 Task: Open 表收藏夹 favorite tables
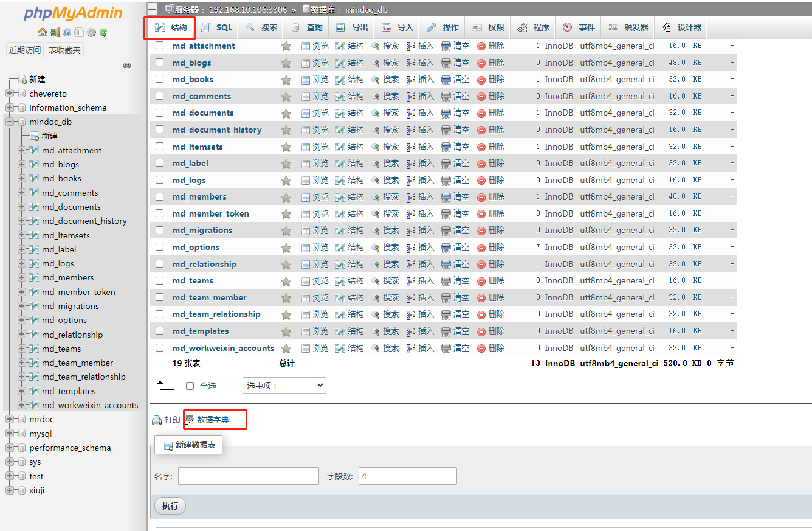[64, 50]
